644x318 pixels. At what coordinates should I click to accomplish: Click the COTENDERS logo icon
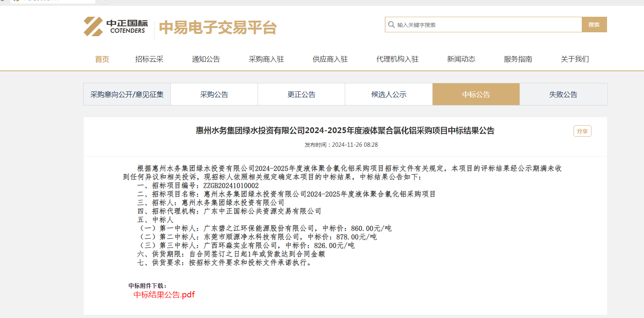coord(93,26)
